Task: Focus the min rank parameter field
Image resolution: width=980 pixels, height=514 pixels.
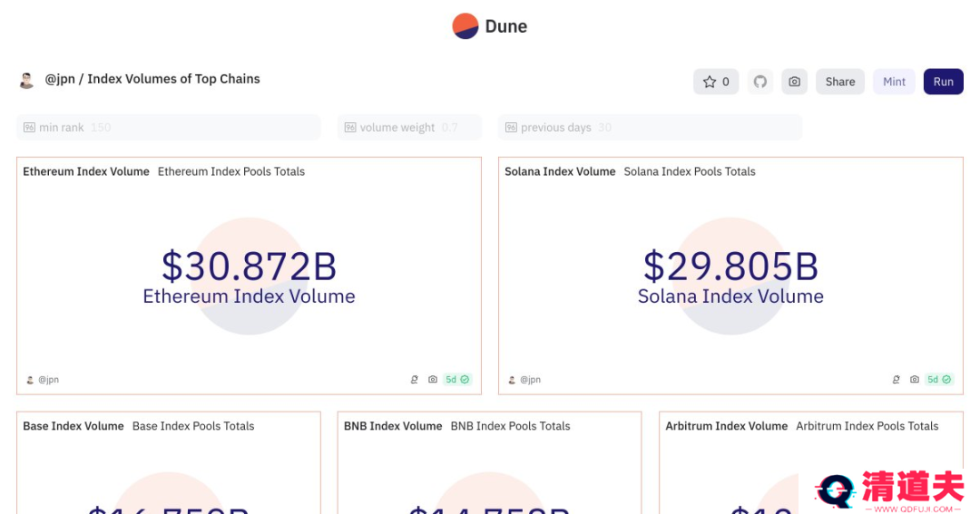Action: point(169,128)
